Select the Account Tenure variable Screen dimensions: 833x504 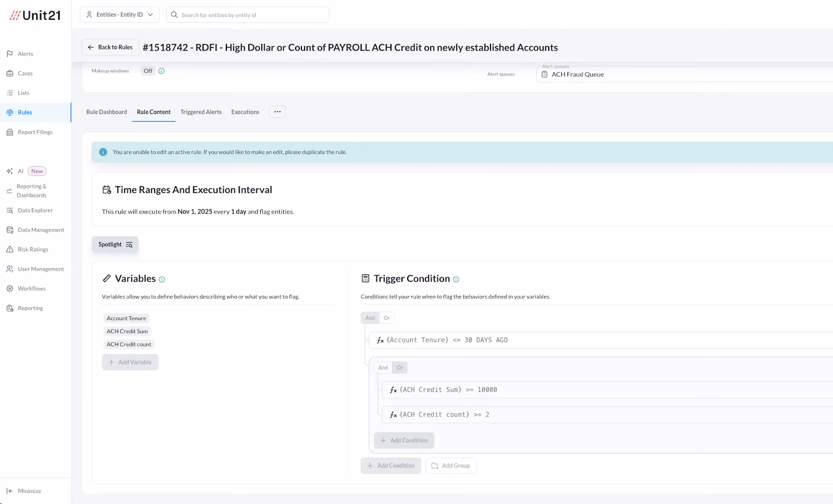click(127, 318)
